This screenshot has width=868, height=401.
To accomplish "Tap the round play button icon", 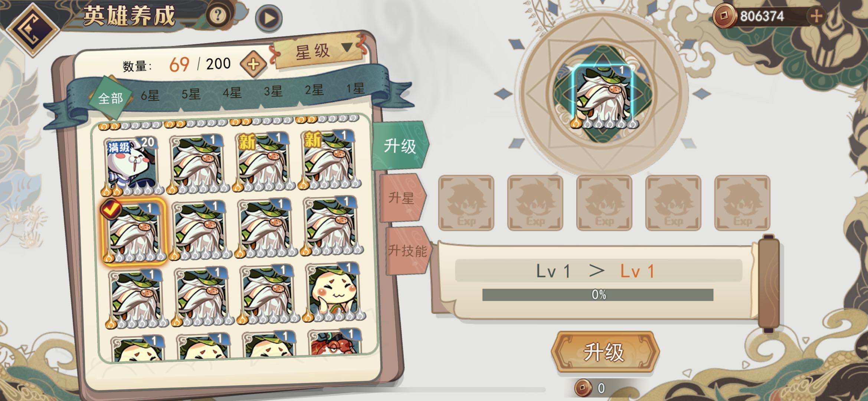I will [x=269, y=18].
